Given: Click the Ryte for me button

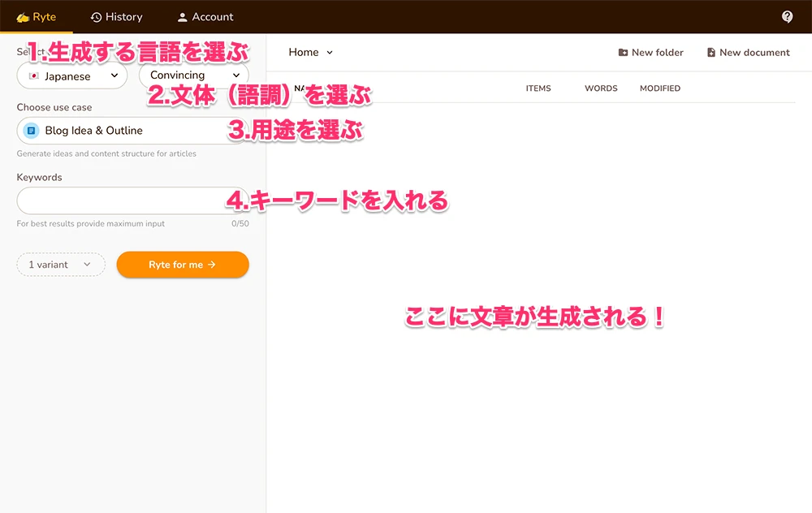Looking at the screenshot, I should tap(183, 265).
